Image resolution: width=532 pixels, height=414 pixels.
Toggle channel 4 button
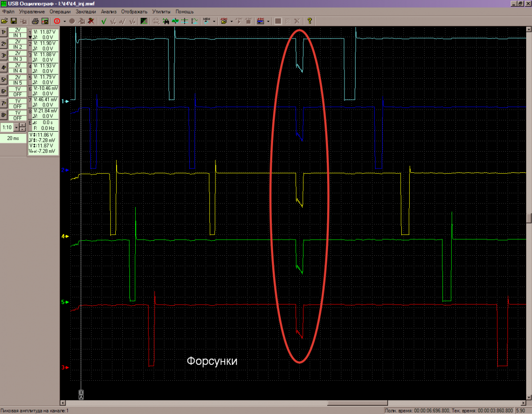[4, 67]
